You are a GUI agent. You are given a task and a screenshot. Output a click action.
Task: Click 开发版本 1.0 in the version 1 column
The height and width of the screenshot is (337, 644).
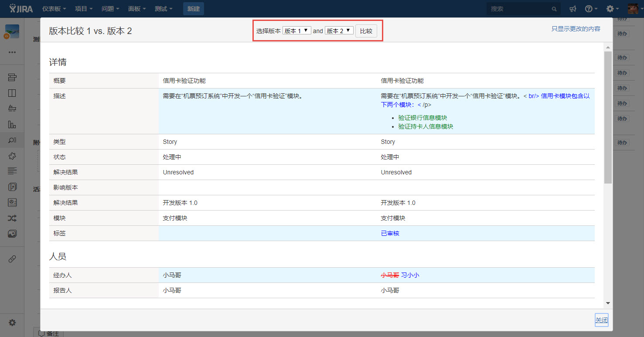click(180, 203)
